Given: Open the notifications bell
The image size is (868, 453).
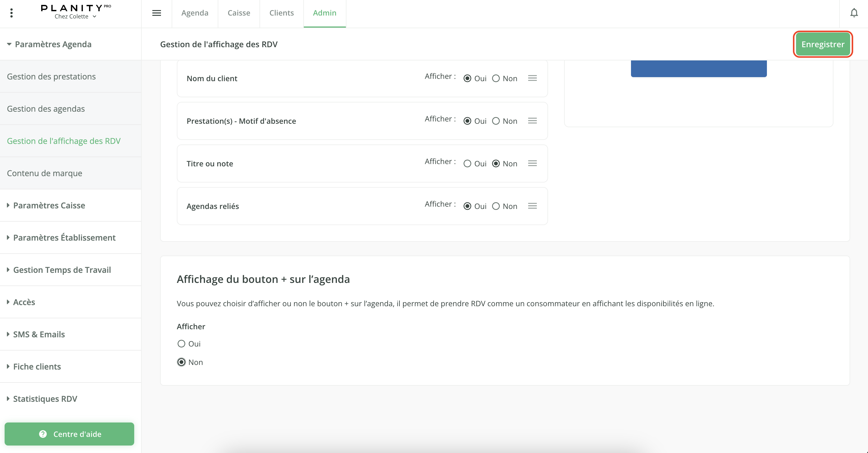Looking at the screenshot, I should point(854,13).
